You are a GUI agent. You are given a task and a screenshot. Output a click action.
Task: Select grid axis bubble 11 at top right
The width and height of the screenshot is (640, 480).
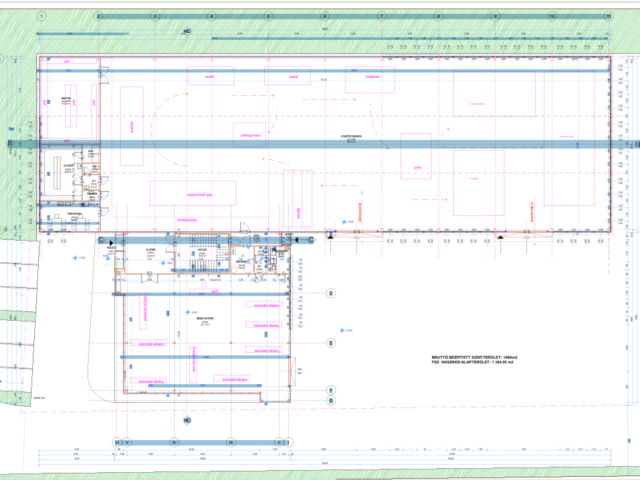point(608,17)
